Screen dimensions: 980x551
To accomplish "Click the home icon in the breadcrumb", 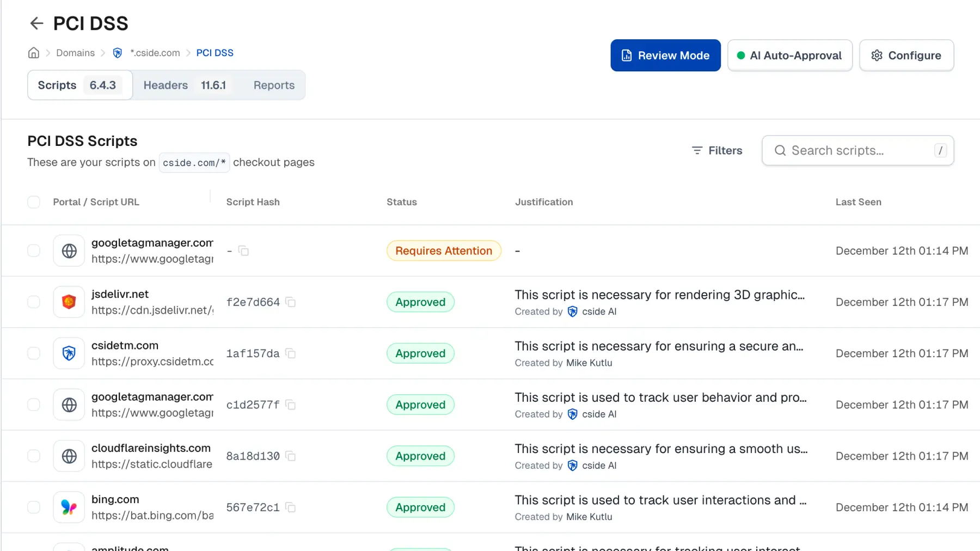I will (33, 52).
